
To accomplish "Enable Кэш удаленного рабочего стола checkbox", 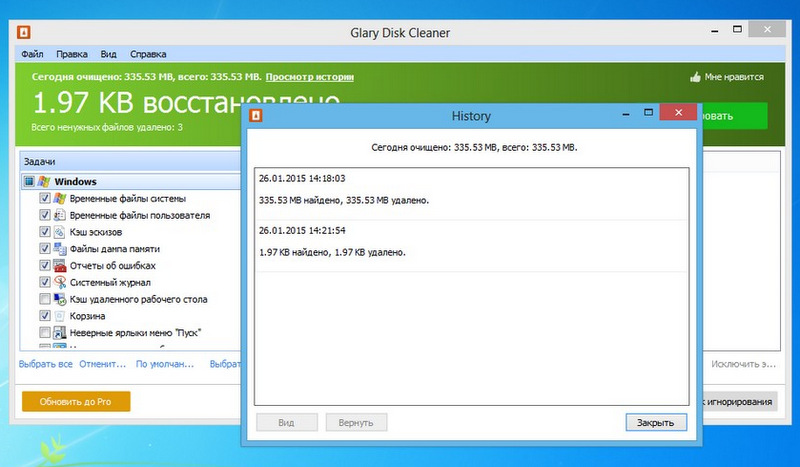I will [x=45, y=299].
